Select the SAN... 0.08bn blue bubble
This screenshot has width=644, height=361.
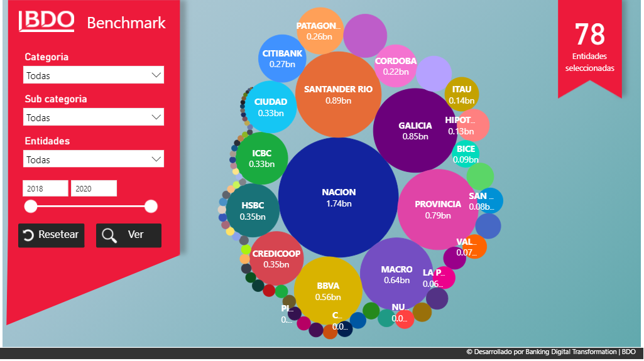point(489,201)
